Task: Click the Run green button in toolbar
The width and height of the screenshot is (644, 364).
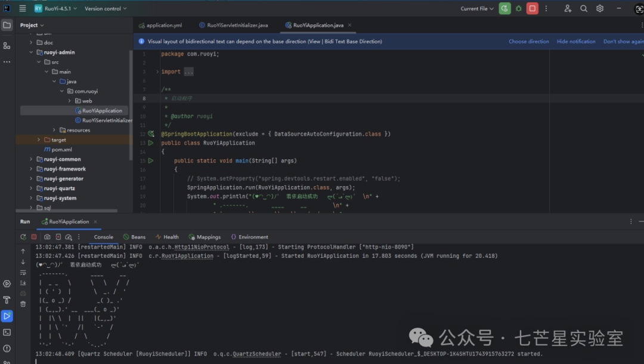Action: pyautogui.click(x=504, y=8)
